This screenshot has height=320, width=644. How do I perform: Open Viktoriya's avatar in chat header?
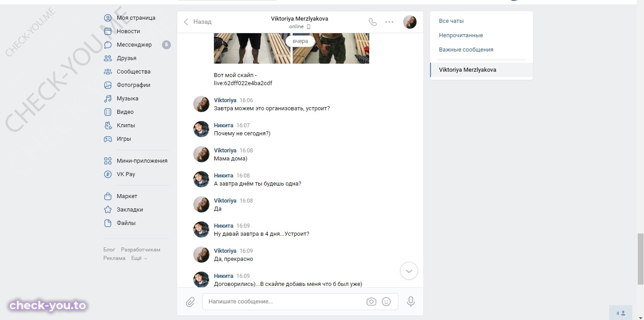[x=410, y=22]
